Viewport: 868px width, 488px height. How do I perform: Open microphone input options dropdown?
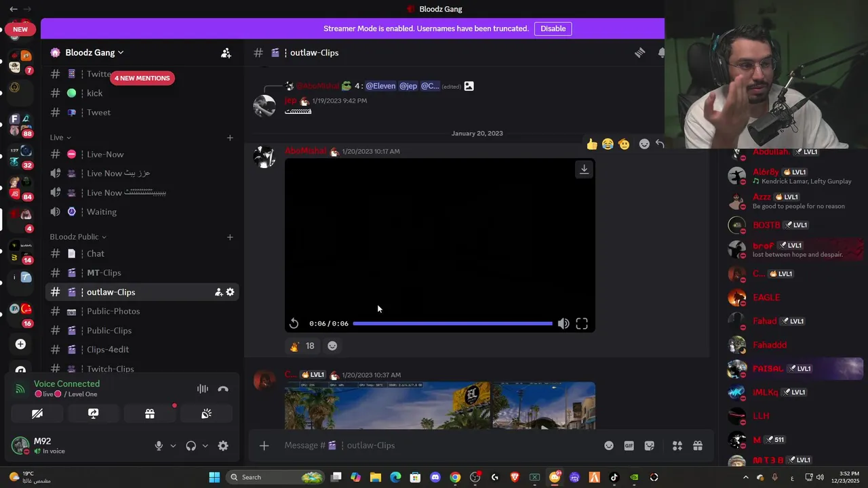173,446
